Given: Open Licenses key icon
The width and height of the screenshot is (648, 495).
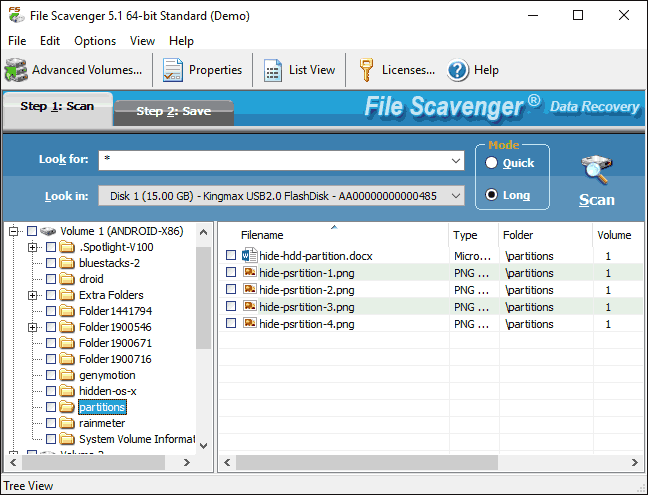Looking at the screenshot, I should click(x=366, y=70).
